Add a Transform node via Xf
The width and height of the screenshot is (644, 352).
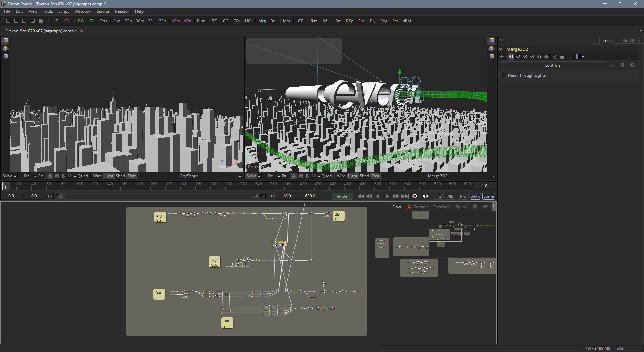point(325,21)
